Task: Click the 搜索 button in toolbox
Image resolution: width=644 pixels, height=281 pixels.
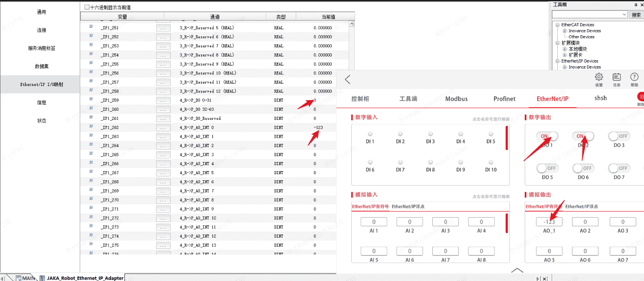Action: [636, 15]
